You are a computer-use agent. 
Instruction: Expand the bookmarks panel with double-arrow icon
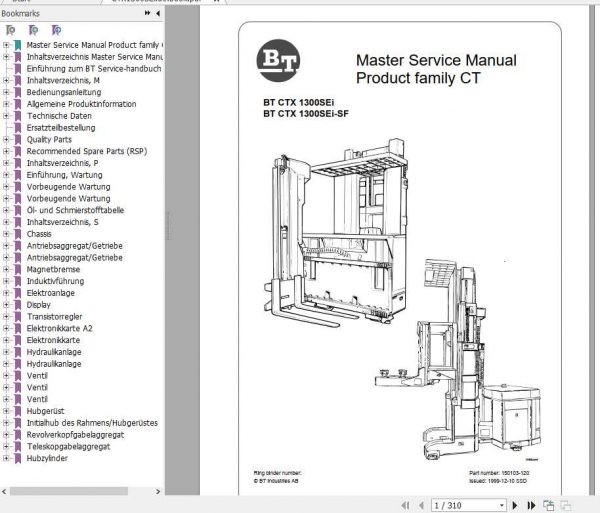click(x=147, y=13)
